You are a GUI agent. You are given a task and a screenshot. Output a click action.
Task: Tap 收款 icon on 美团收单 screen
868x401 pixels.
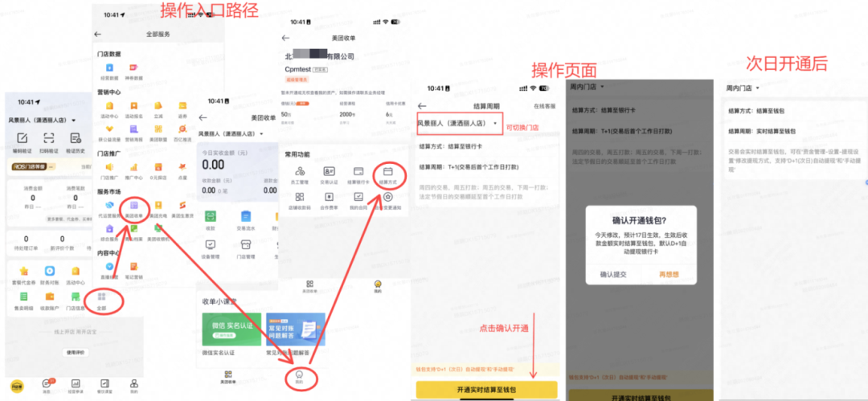211,216
